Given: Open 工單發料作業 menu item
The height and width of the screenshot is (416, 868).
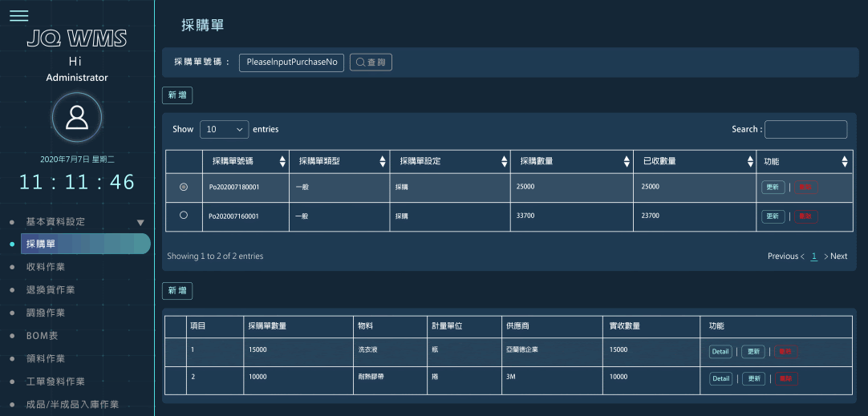Looking at the screenshot, I should click(55, 382).
